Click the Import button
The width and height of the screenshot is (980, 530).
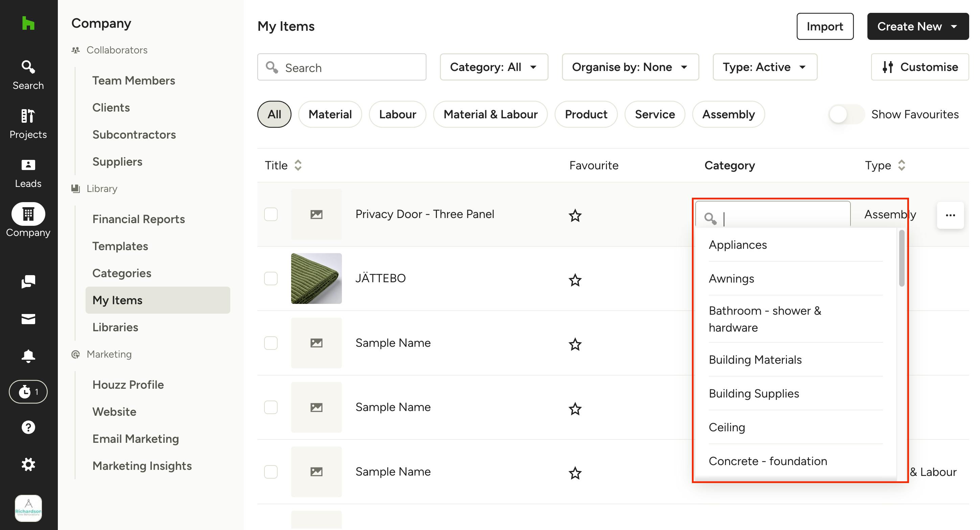825,26
